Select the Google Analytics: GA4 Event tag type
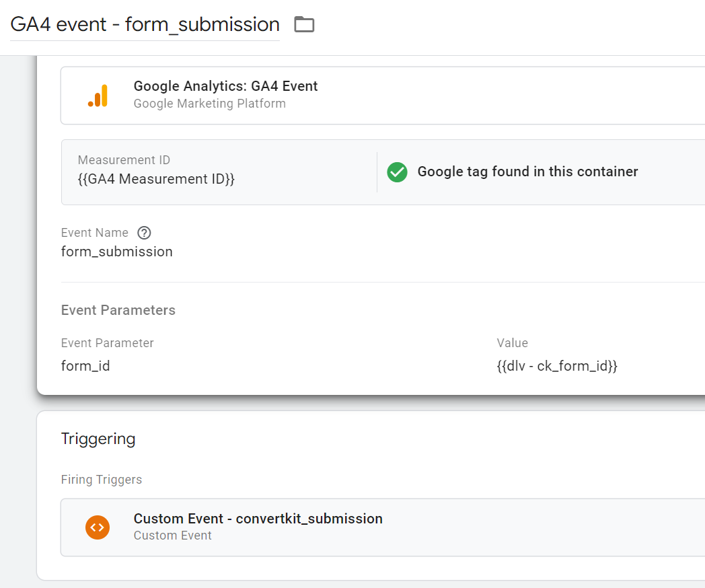 click(x=225, y=86)
